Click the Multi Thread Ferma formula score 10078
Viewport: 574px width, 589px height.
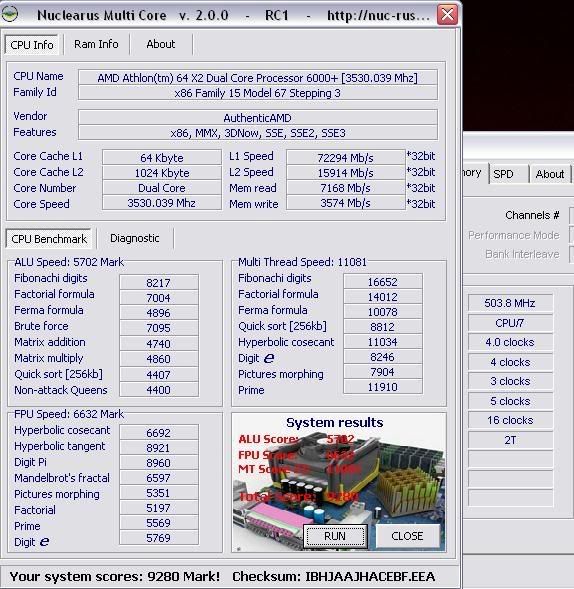[383, 311]
